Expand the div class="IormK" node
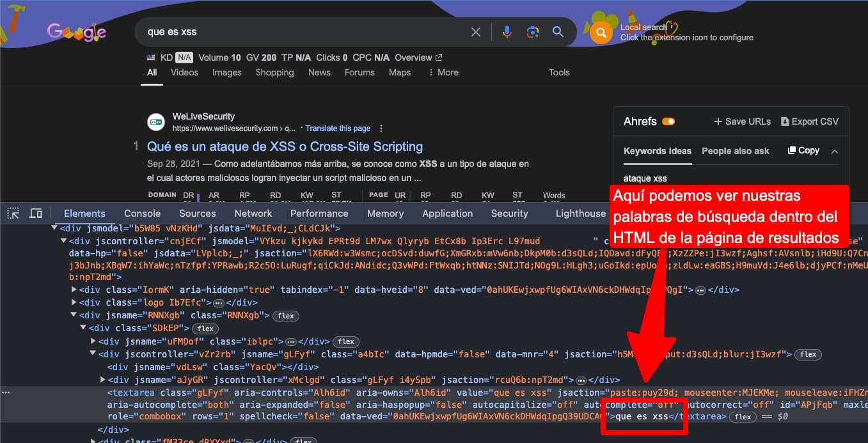 (x=74, y=290)
